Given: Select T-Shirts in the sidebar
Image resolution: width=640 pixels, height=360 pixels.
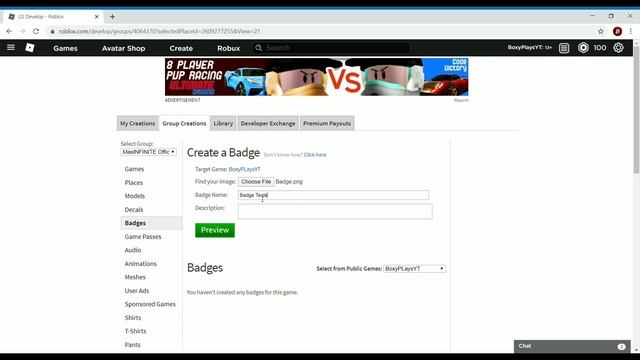Looking at the screenshot, I should coord(135,331).
